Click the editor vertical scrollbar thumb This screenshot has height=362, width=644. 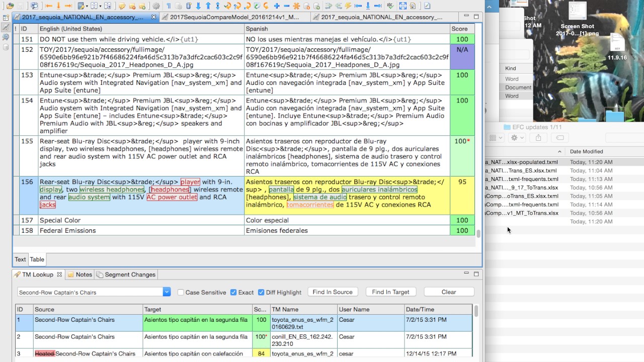click(x=478, y=234)
